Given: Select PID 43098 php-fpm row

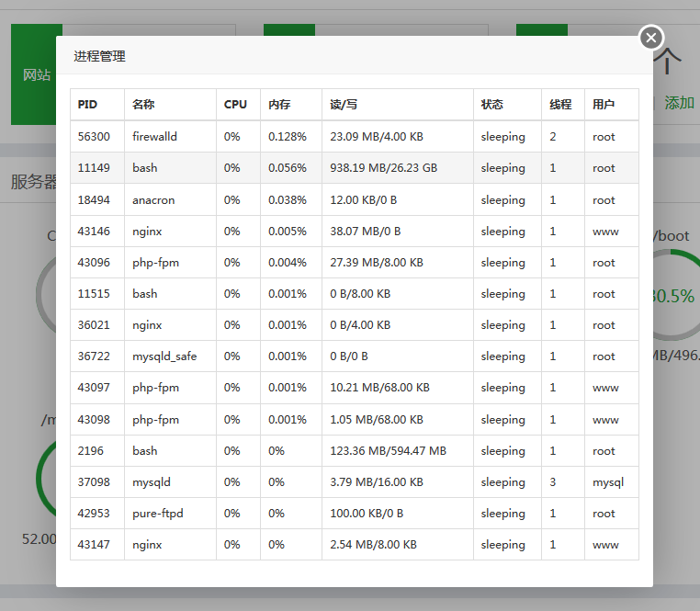Looking at the screenshot, I should point(355,420).
